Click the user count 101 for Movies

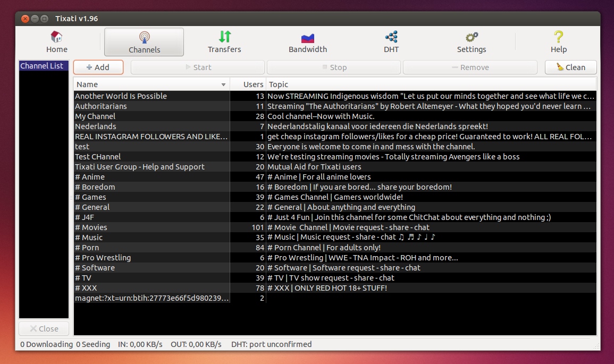click(x=258, y=227)
